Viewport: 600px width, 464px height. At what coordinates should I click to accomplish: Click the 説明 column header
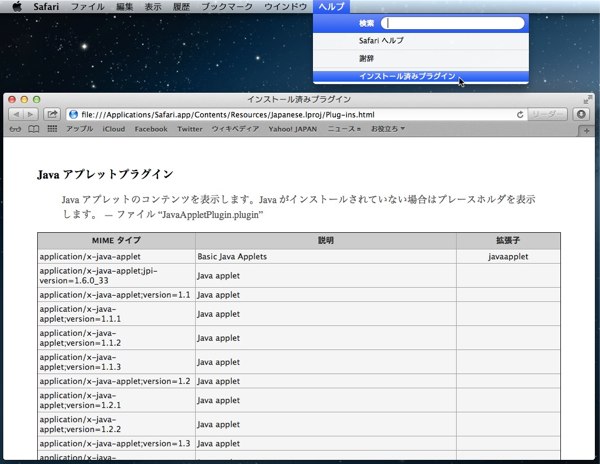[326, 241]
